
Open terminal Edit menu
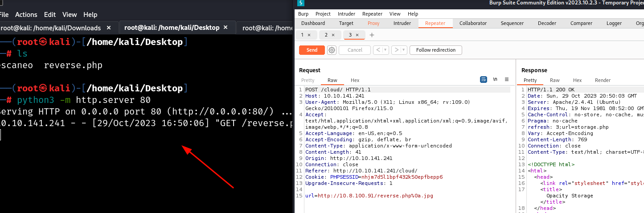[x=50, y=15]
